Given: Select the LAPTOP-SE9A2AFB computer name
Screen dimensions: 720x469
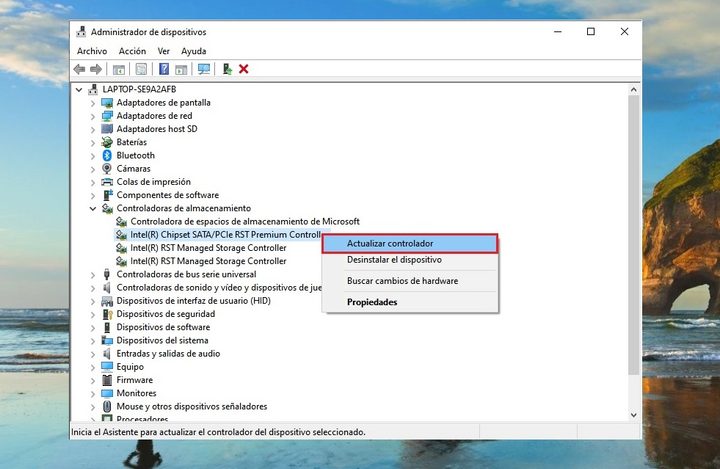Looking at the screenshot, I should (x=139, y=89).
